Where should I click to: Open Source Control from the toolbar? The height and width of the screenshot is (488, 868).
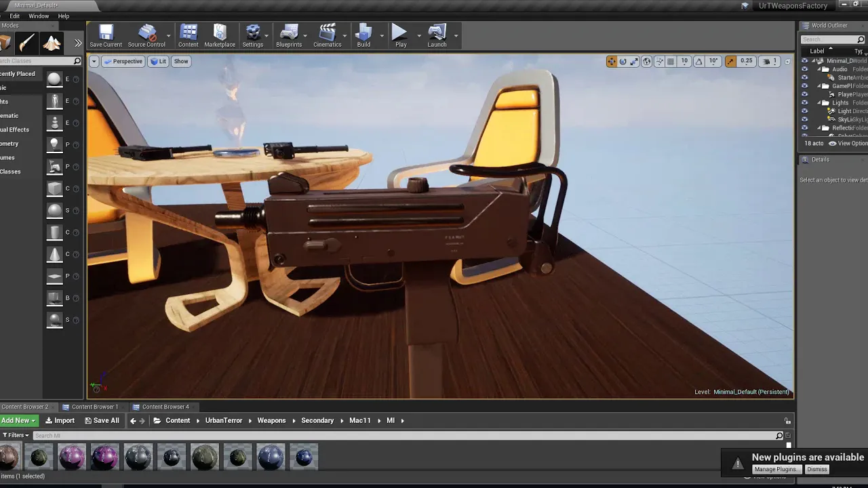click(146, 36)
